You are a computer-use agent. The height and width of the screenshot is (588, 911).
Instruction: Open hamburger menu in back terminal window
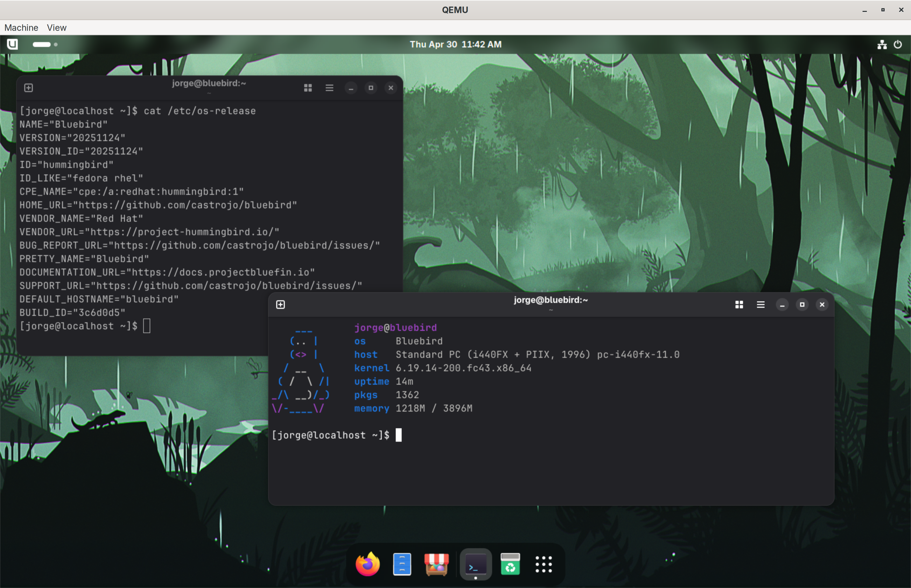330,88
